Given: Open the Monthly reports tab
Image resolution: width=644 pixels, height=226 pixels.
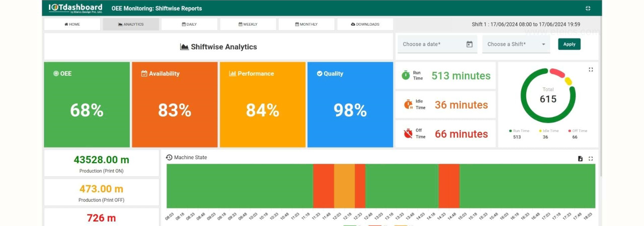Looking at the screenshot, I should 306,24.
